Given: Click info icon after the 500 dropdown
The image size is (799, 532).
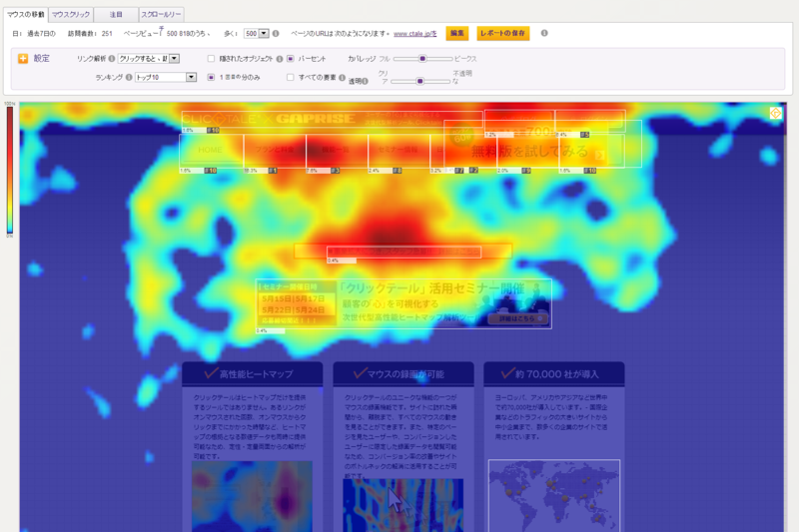Looking at the screenshot, I should tap(276, 34).
